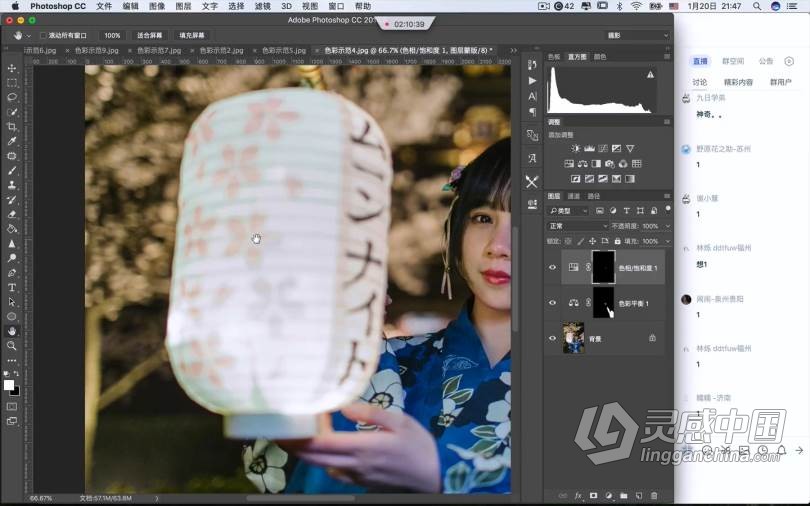The width and height of the screenshot is (810, 506).
Task: Select the Eraser tool
Action: click(11, 214)
